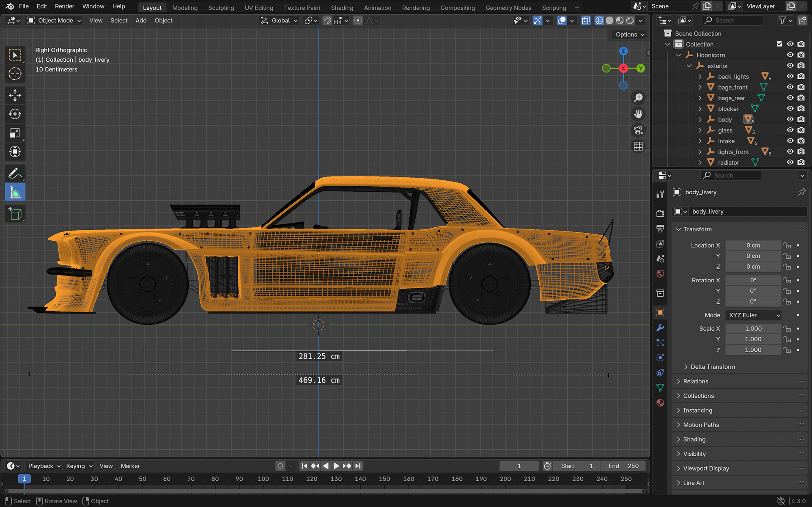Open the Modifiers wrench properties tab
The height and width of the screenshot is (507, 812).
pyautogui.click(x=660, y=328)
